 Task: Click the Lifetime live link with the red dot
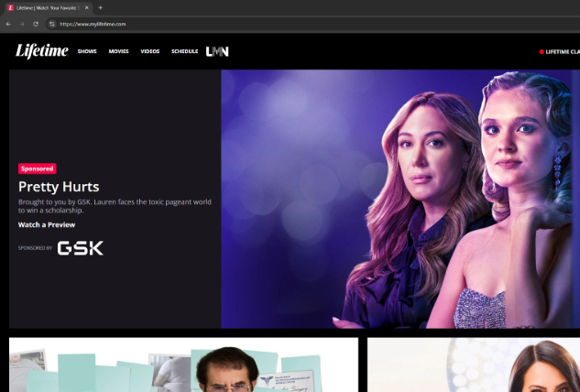(559, 52)
